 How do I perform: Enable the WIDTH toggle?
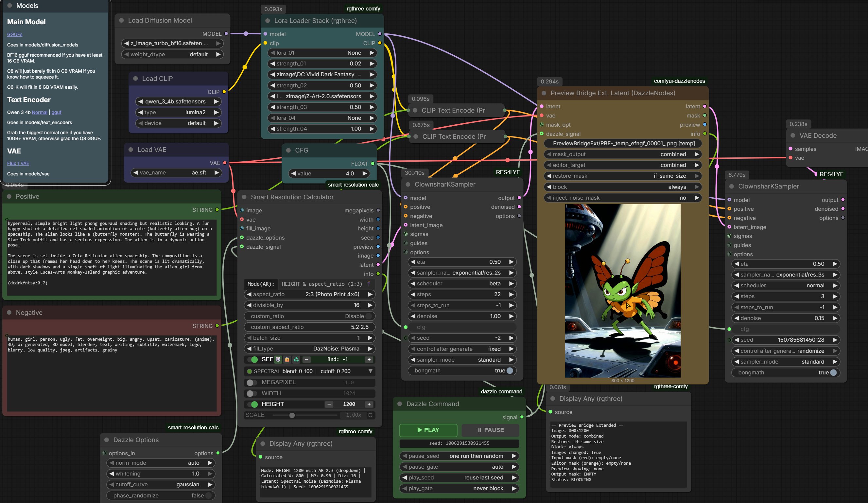(x=252, y=393)
